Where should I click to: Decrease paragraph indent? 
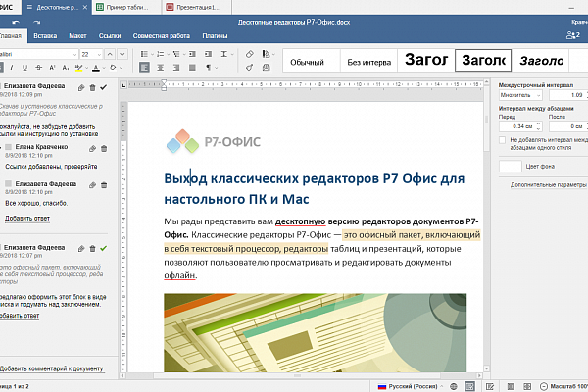[x=192, y=54]
